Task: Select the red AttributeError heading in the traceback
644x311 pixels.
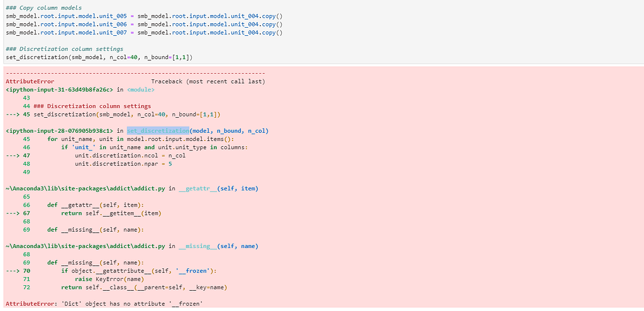Action: click(x=30, y=82)
